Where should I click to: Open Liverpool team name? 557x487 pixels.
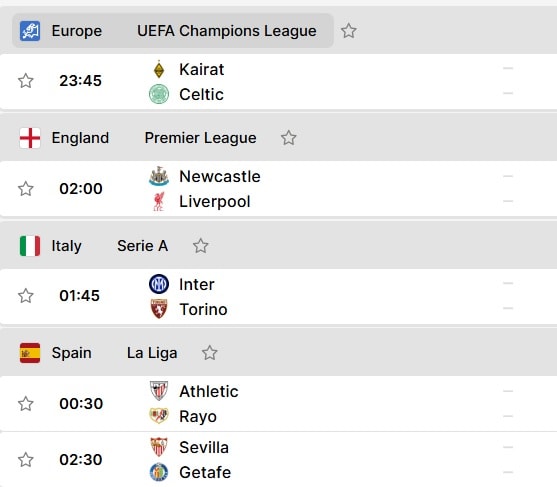(215, 201)
